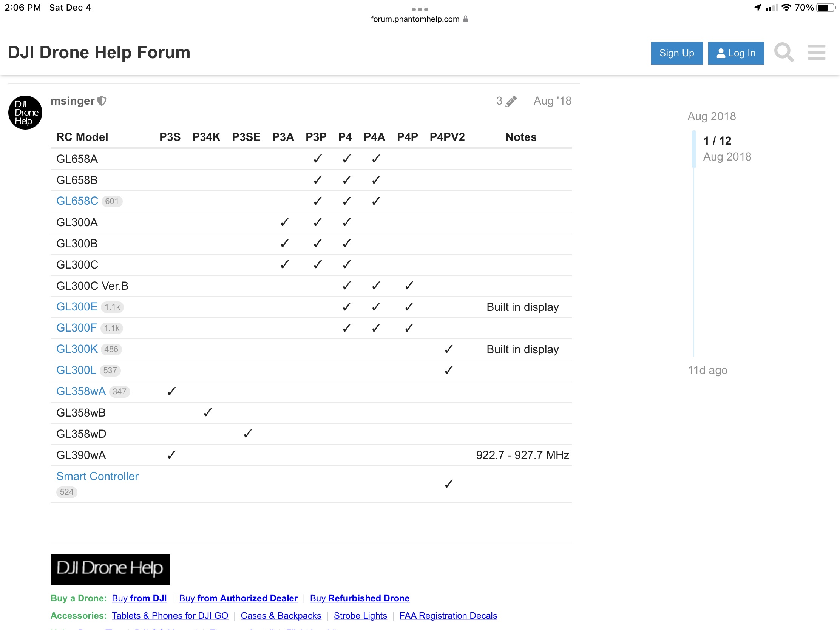Click the Sign Up button

pyautogui.click(x=676, y=53)
